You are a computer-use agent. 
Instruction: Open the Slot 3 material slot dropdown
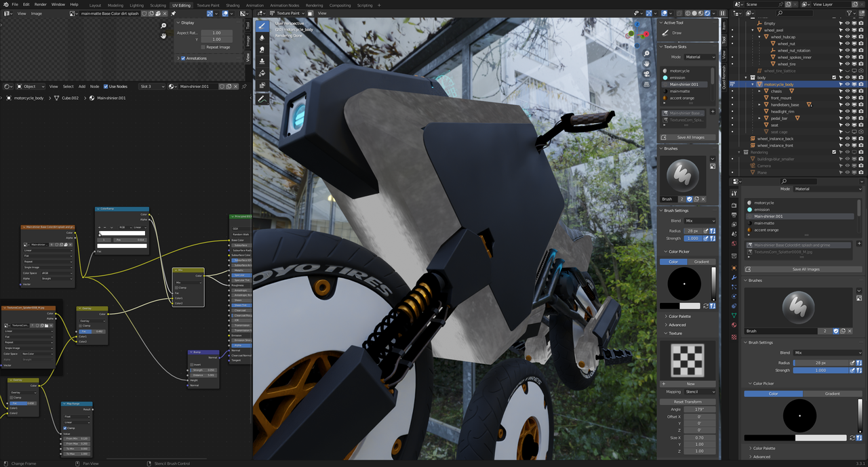coord(151,87)
